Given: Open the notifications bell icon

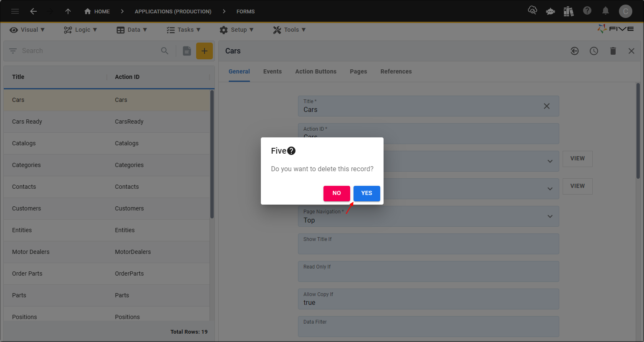Looking at the screenshot, I should [x=606, y=10].
